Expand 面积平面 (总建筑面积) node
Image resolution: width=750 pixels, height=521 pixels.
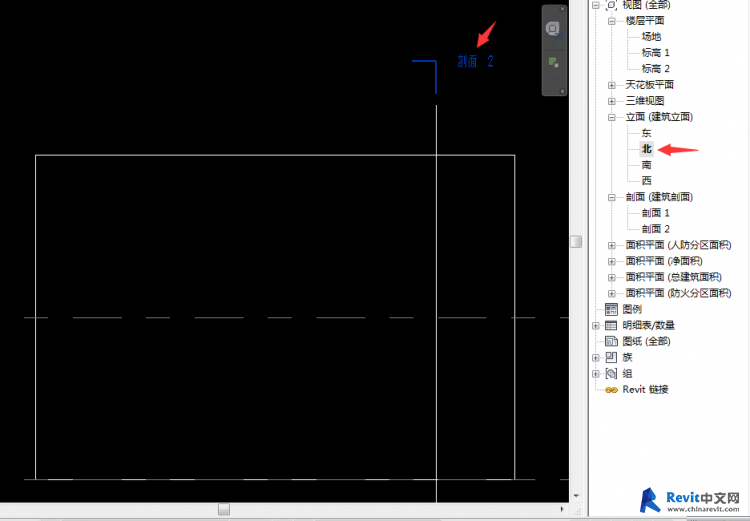point(611,277)
